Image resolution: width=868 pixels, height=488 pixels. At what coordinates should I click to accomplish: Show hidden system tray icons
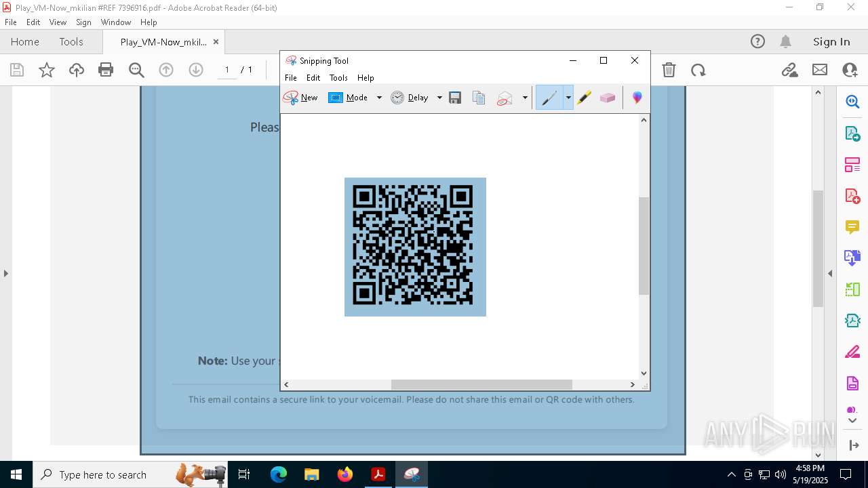pos(731,474)
